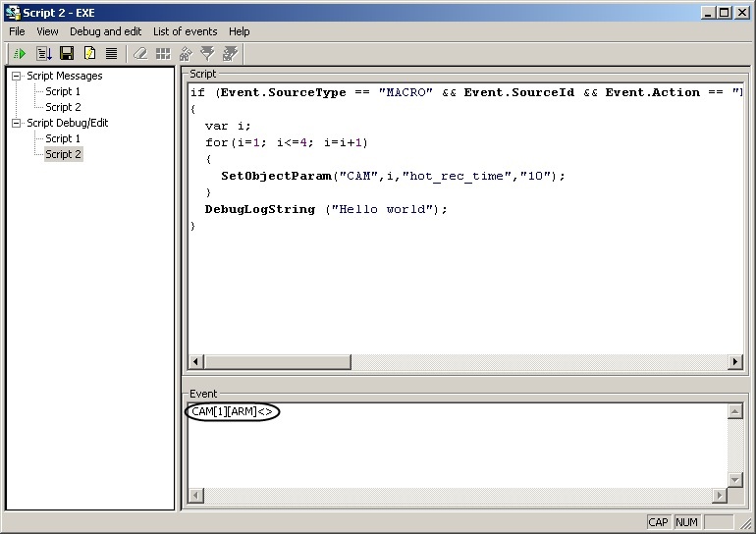
Task: Open the Debug and edit menu
Action: (105, 31)
